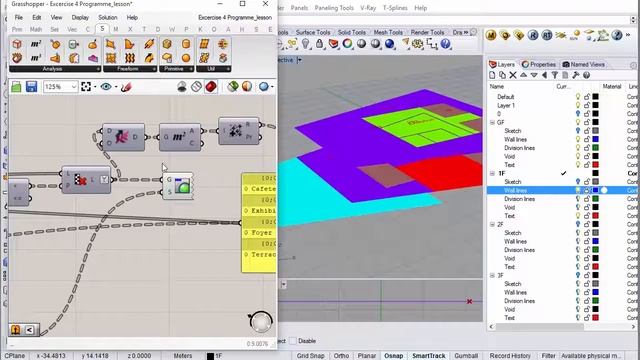Click the Box Properties component icon in Analysis
640x360 pixels.
pyautogui.click(x=17, y=44)
